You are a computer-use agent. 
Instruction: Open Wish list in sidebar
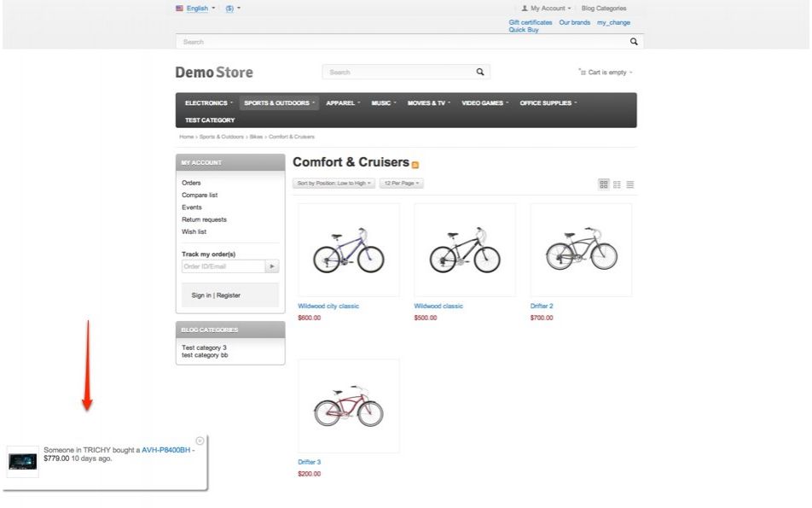[x=194, y=231]
